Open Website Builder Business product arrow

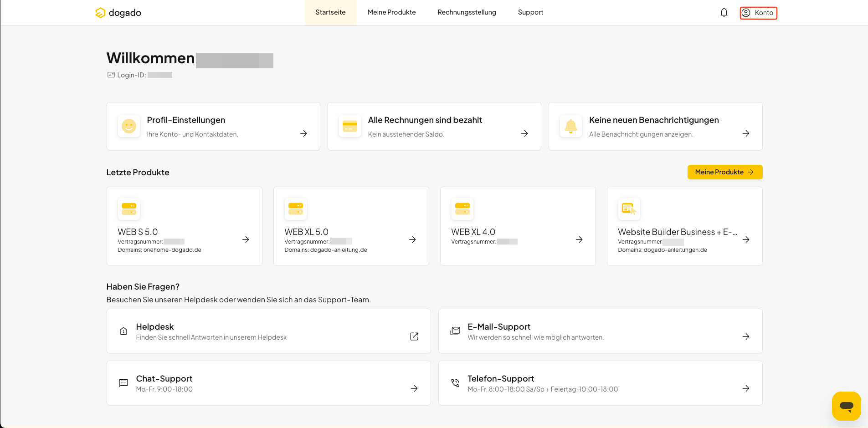746,239
